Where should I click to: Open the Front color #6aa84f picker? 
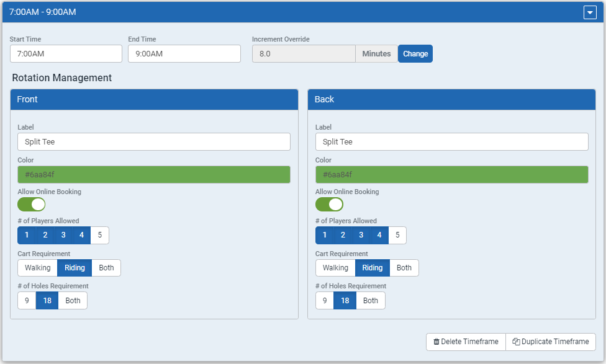tap(154, 174)
